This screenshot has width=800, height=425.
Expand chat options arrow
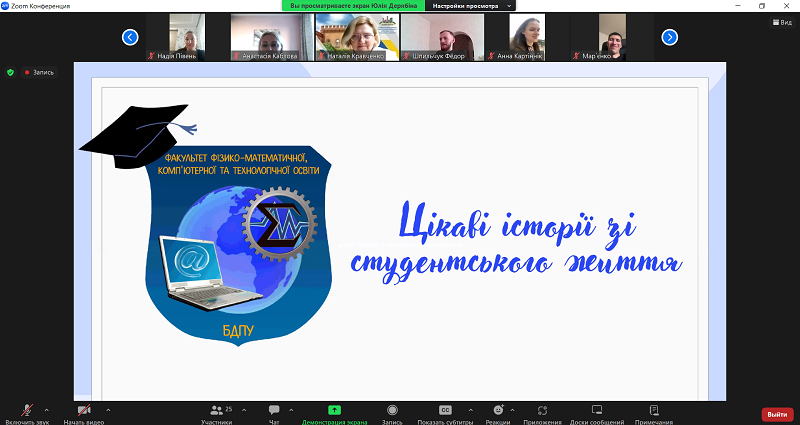[291, 410]
